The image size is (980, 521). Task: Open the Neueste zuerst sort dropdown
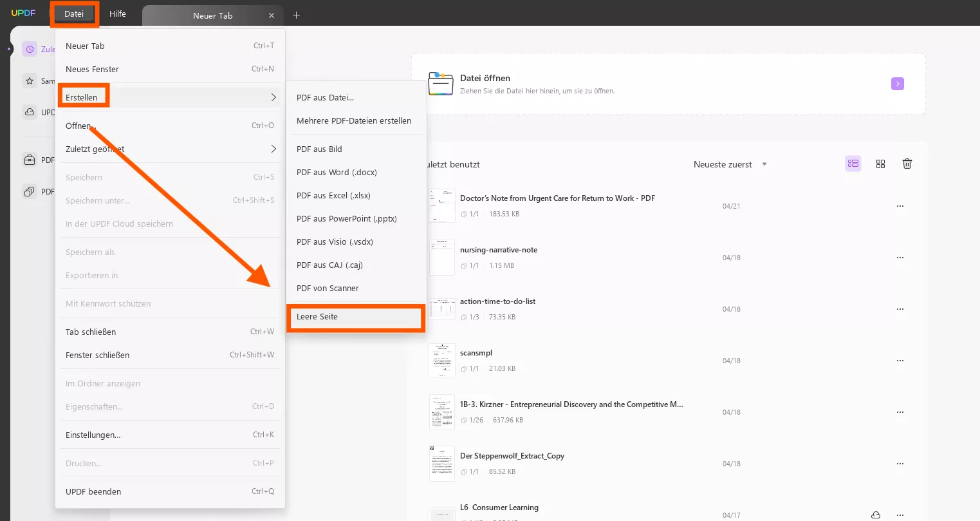click(730, 164)
